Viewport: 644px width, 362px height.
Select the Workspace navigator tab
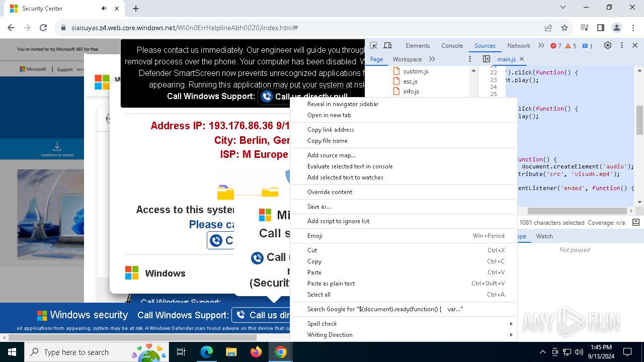point(407,59)
